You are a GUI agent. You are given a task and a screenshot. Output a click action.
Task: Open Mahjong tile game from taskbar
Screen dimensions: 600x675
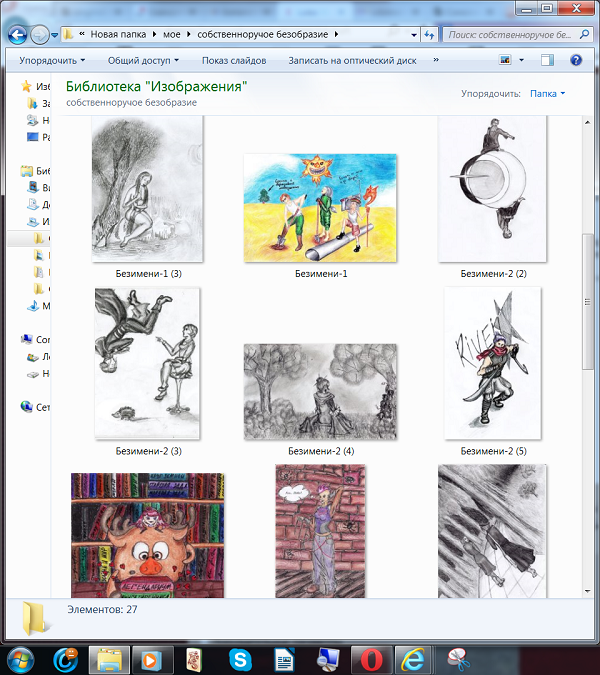pos(195,660)
